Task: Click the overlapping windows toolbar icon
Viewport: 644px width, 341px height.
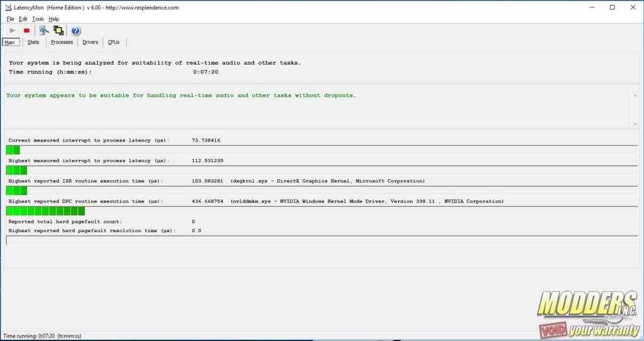Action: [58, 30]
